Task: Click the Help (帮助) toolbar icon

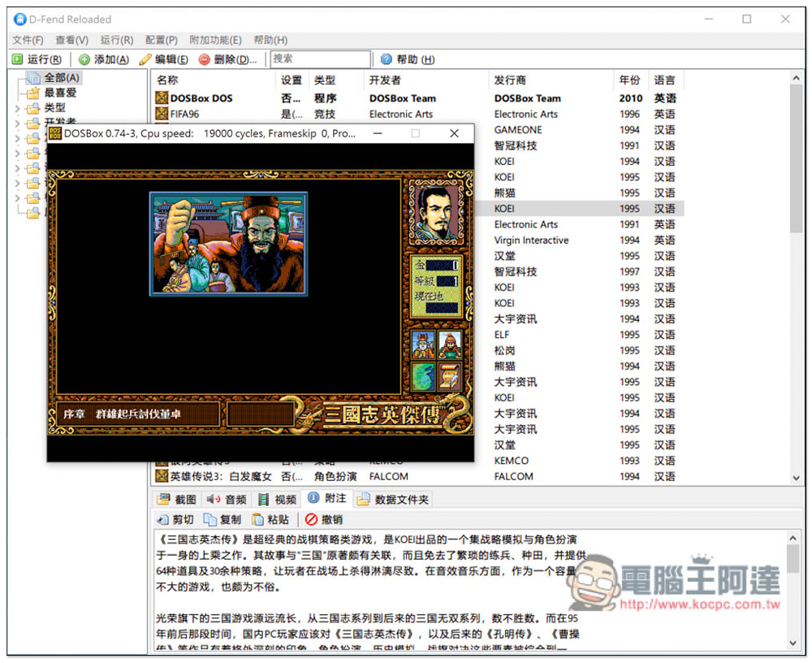Action: [x=387, y=59]
